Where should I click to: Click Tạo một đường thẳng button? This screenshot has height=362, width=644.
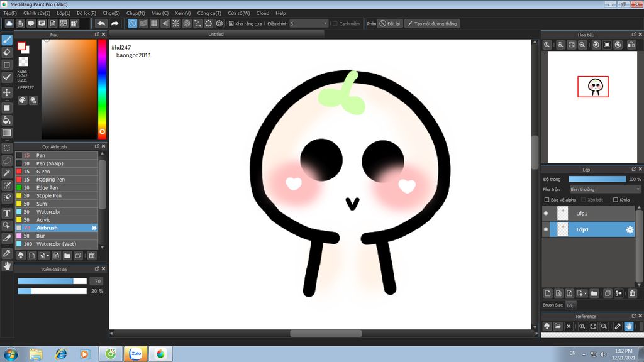click(x=432, y=24)
